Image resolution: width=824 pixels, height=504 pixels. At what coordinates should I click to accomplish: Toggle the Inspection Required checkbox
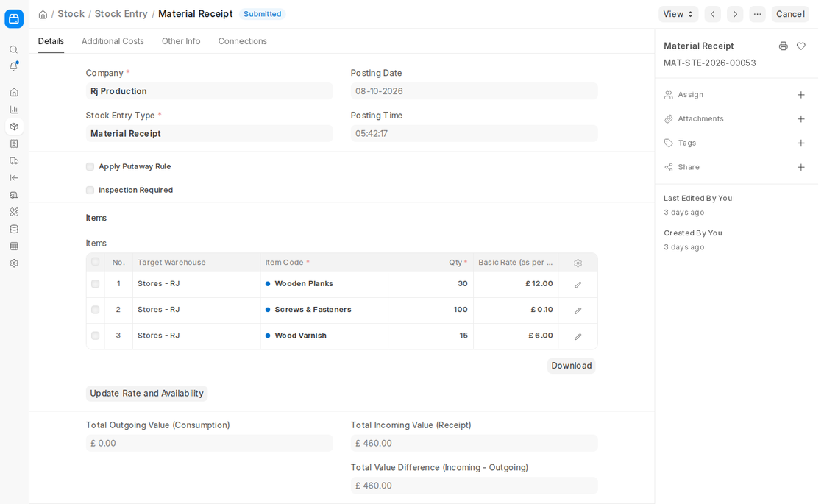pos(90,191)
